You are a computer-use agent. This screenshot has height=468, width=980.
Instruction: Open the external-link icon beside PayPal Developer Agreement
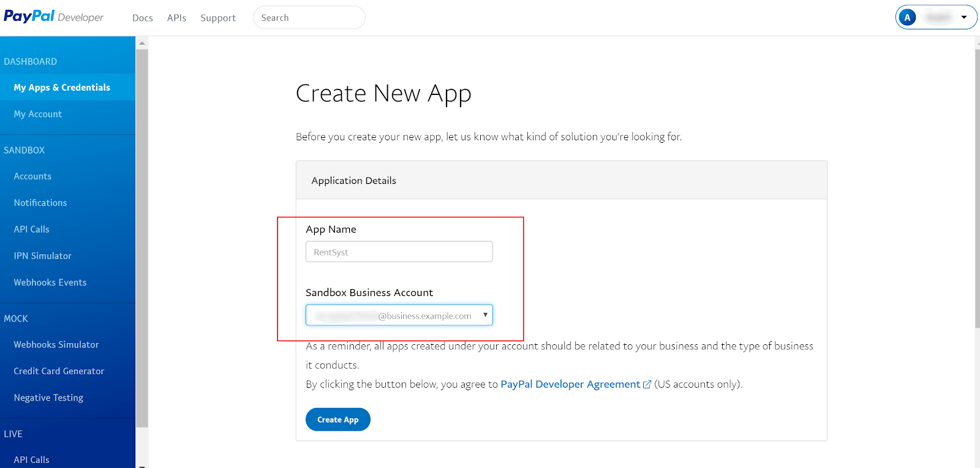tap(647, 385)
